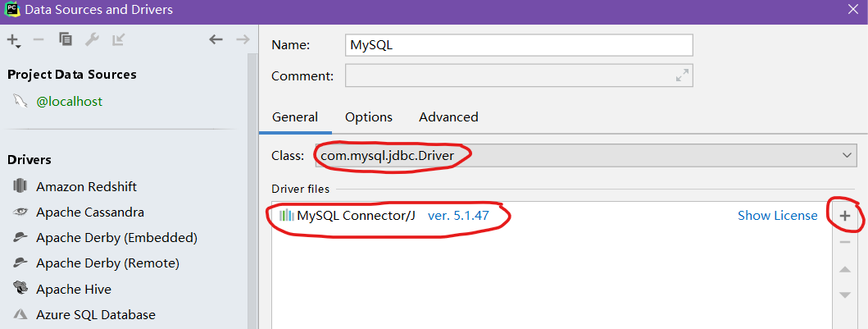
Task: Click the Name field containing MySQL
Action: click(x=519, y=45)
